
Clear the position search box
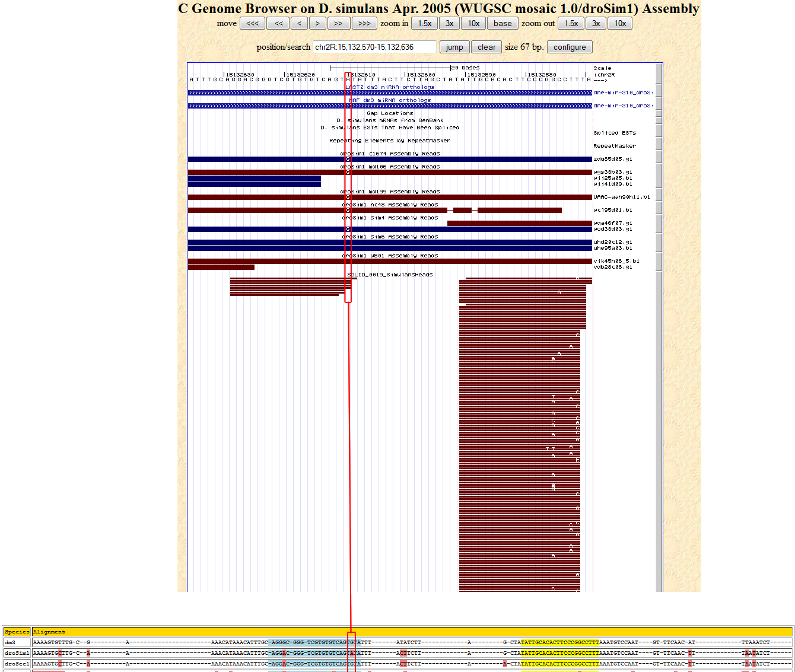click(486, 47)
